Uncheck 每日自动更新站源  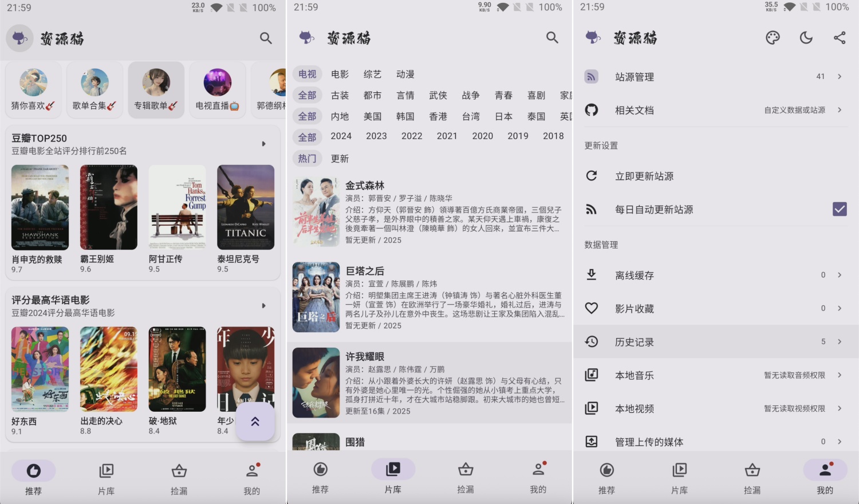[839, 209]
